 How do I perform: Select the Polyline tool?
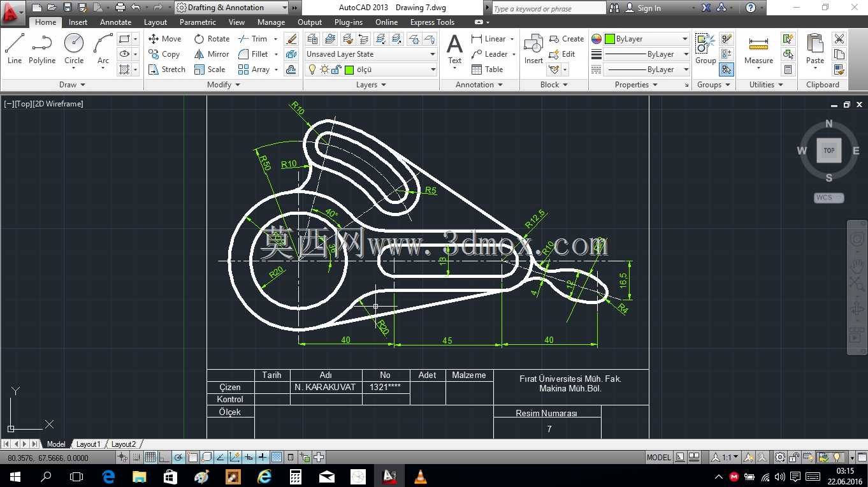42,49
